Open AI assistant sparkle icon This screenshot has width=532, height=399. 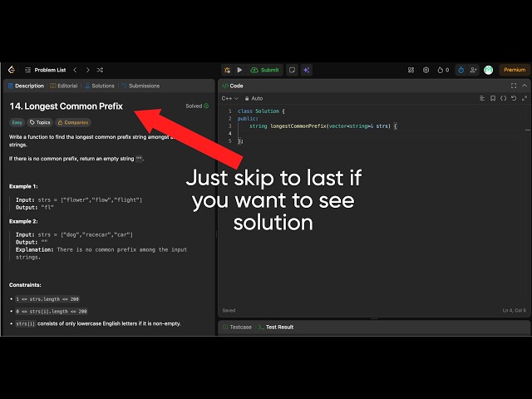(307, 70)
